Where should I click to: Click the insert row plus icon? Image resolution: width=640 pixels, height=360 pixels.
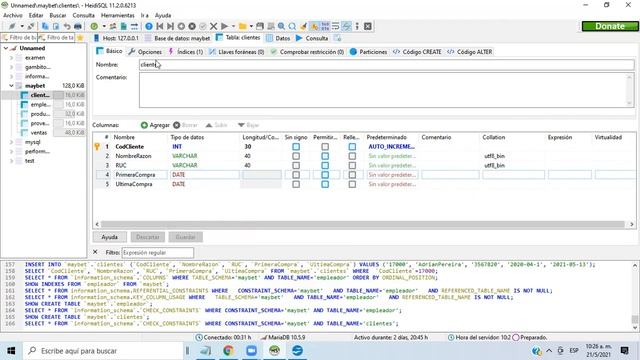181,27
